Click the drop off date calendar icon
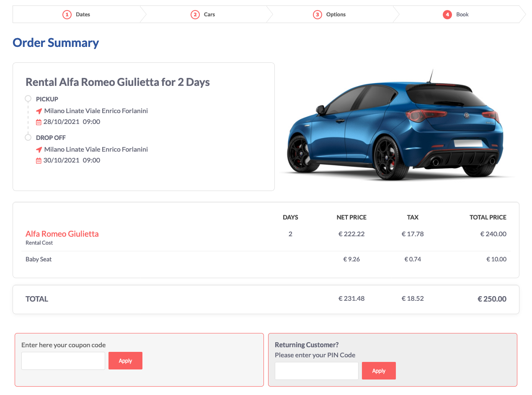The width and height of the screenshot is (532, 395). [38, 160]
